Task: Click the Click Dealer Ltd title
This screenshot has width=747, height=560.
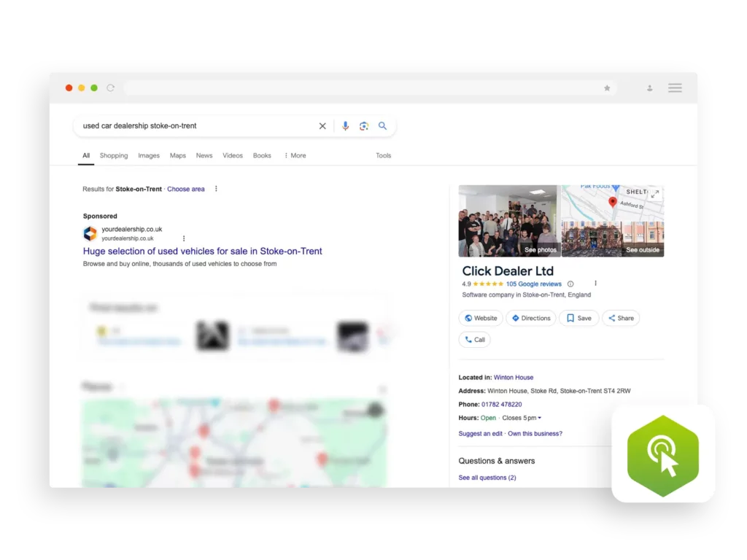Action: (508, 271)
